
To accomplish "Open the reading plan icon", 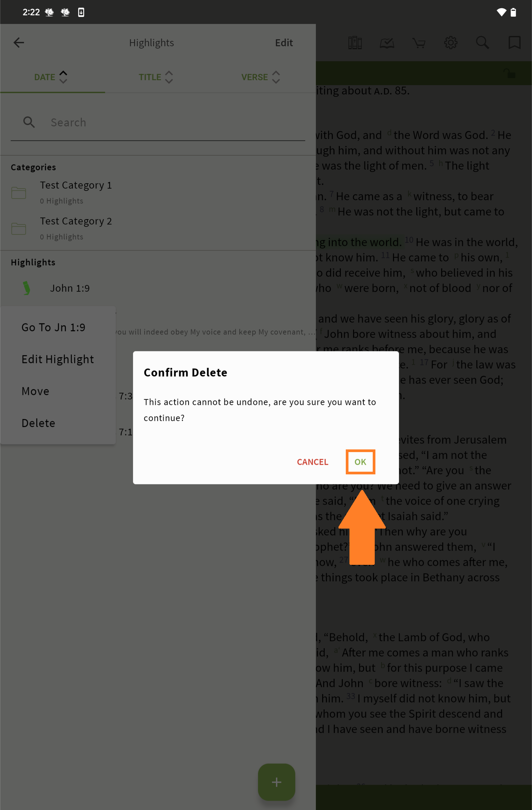I will point(387,43).
